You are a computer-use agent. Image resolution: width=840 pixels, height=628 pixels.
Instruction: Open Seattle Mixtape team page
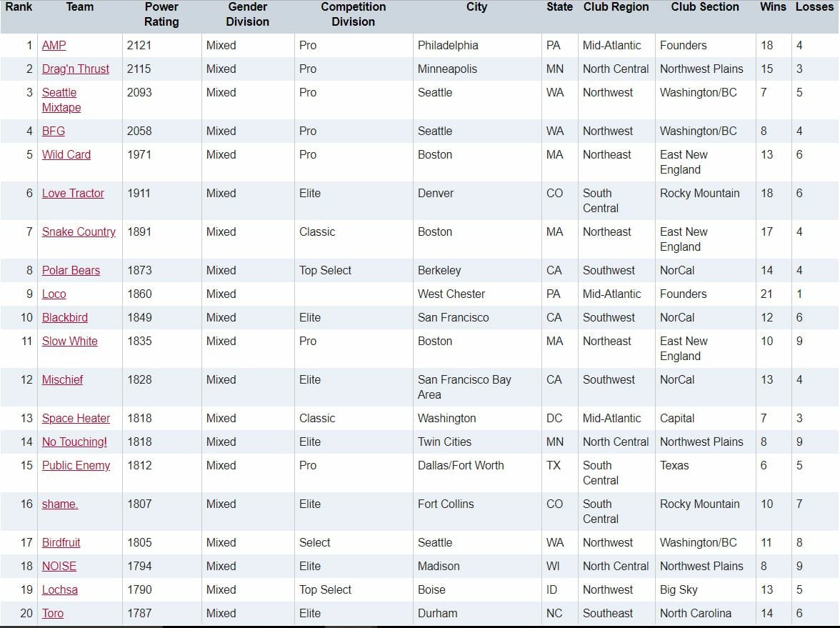click(x=60, y=99)
